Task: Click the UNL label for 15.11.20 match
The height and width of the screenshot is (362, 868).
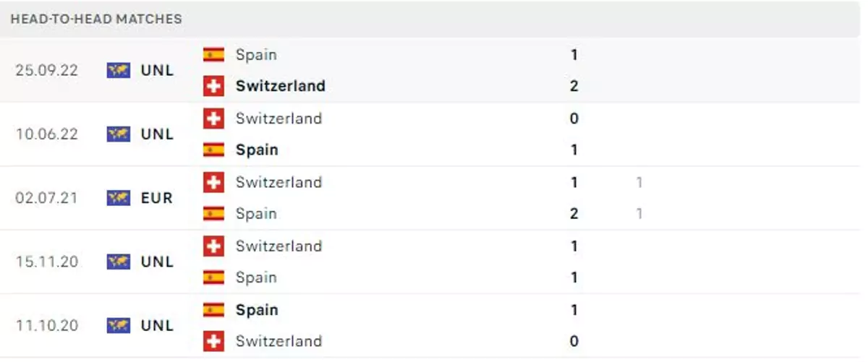Action: [157, 262]
